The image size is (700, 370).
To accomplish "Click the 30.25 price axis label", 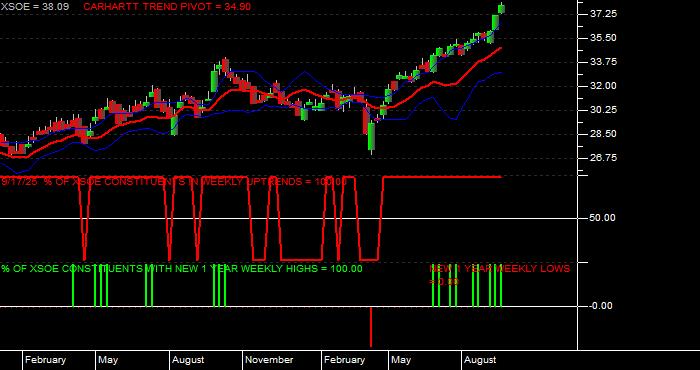I will [604, 110].
